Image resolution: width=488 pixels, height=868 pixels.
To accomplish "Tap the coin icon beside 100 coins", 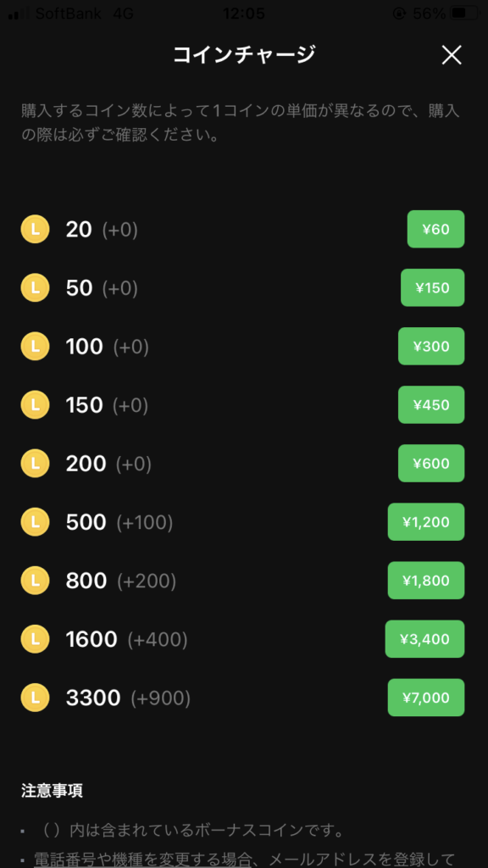I will (35, 347).
